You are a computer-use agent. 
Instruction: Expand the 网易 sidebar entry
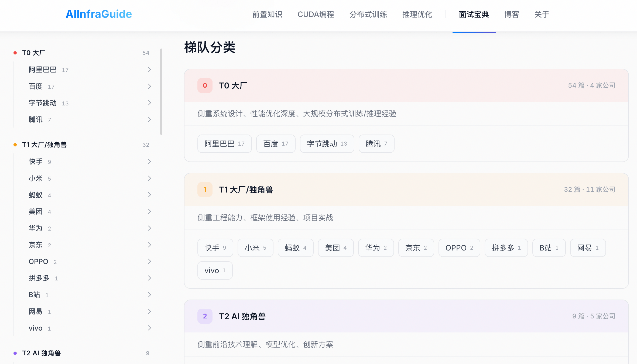[149, 311]
